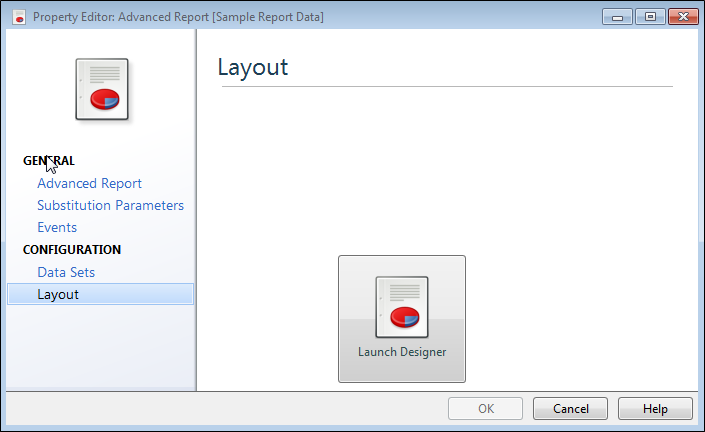Click the Layout page title
Image resolution: width=705 pixels, height=432 pixels.
tap(253, 67)
